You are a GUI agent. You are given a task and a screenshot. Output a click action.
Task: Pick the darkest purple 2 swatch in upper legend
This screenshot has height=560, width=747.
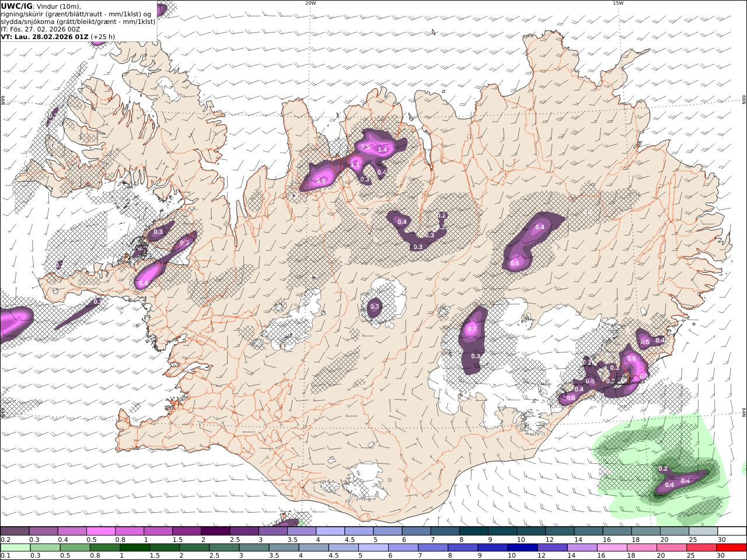pos(215,531)
